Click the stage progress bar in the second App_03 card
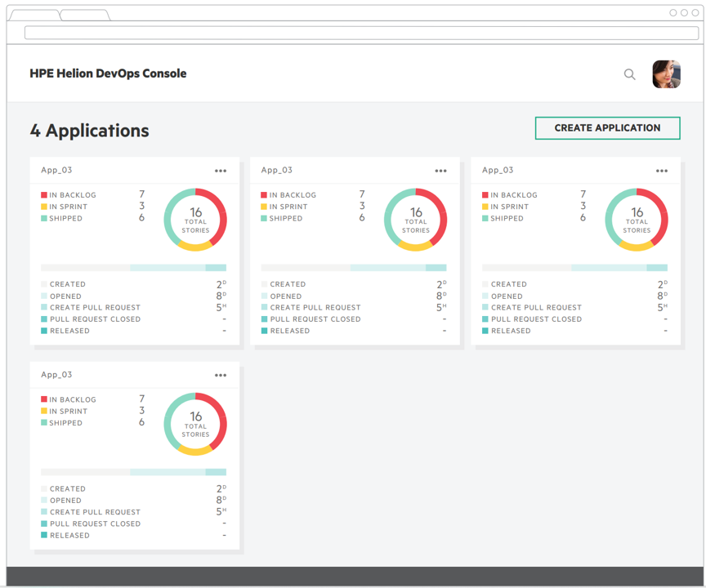 point(354,268)
